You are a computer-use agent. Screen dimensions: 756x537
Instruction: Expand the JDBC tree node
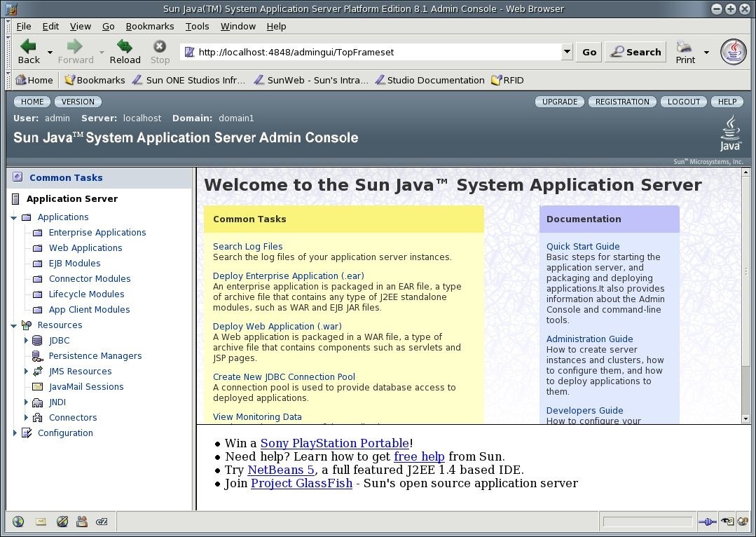[27, 340]
